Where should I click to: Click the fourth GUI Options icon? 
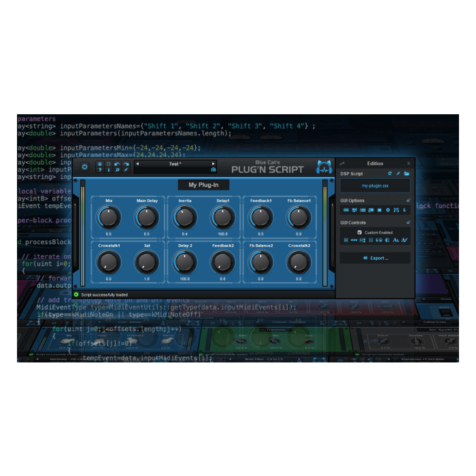[371, 210]
